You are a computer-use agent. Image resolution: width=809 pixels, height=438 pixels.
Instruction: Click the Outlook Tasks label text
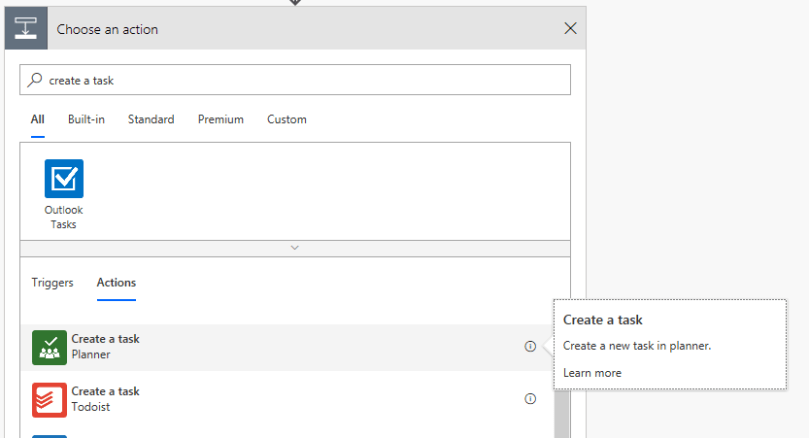point(63,217)
